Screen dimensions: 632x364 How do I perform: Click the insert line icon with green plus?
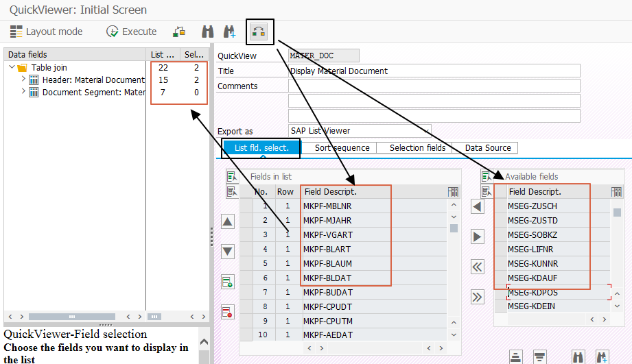228,282
